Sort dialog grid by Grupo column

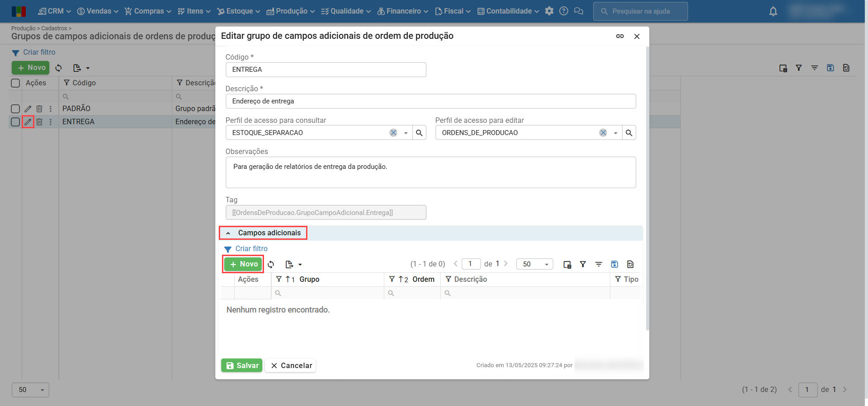point(309,280)
